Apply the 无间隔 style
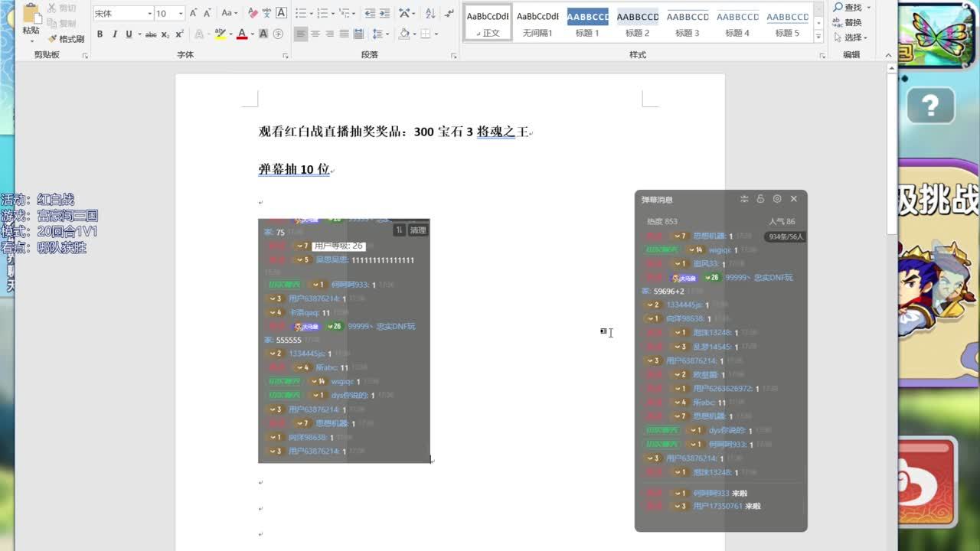The height and width of the screenshot is (551, 980). pos(537,23)
